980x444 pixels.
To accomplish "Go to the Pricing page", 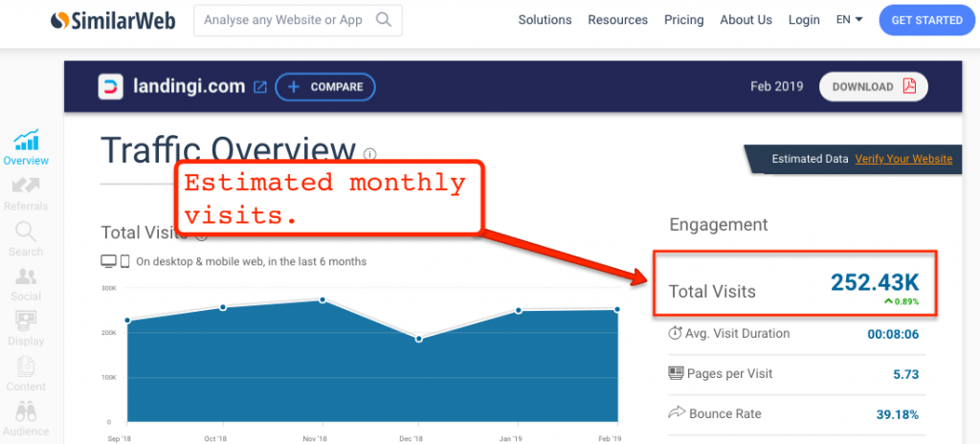I will tap(683, 20).
